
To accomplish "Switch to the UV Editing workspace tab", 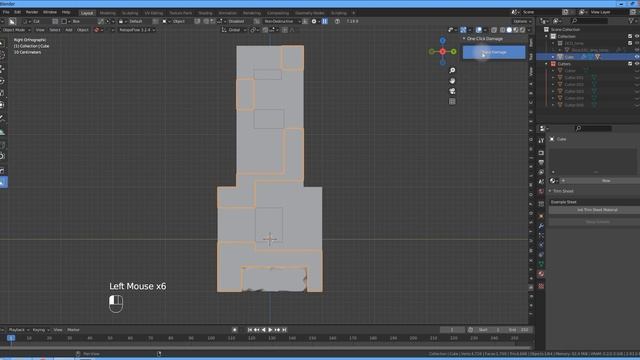I will click(153, 13).
